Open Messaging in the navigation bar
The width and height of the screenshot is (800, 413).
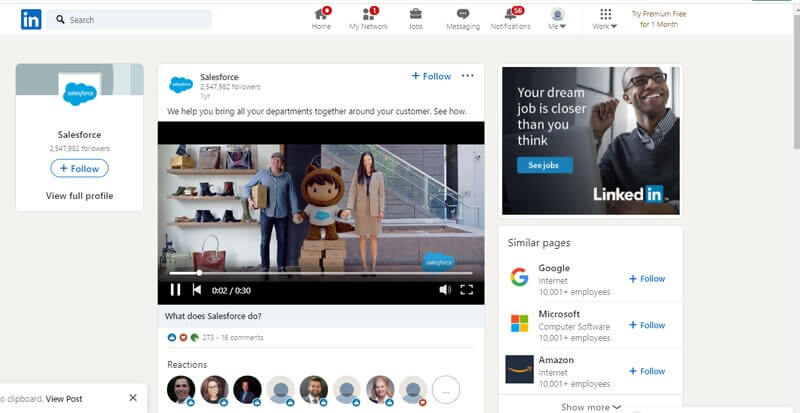463,19
